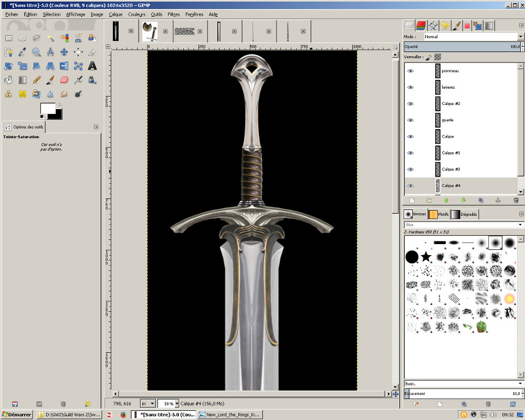This screenshot has height=420, width=525.
Task: Open the brushes dock tab menu arrow
Action: (x=521, y=214)
